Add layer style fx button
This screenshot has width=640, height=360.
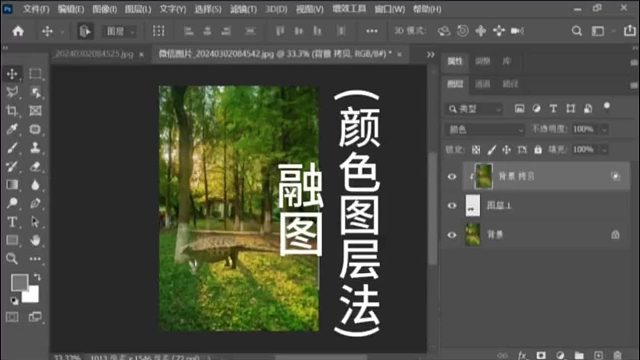(522, 355)
